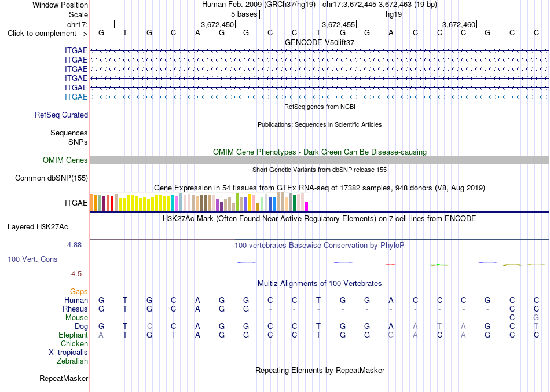The height and width of the screenshot is (392, 550).
Task: Click the 'OMIM Genes' track label
Action: [65, 160]
